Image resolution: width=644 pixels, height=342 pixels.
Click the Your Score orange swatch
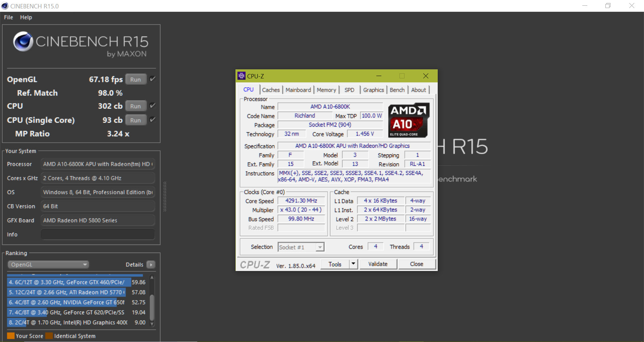11,336
